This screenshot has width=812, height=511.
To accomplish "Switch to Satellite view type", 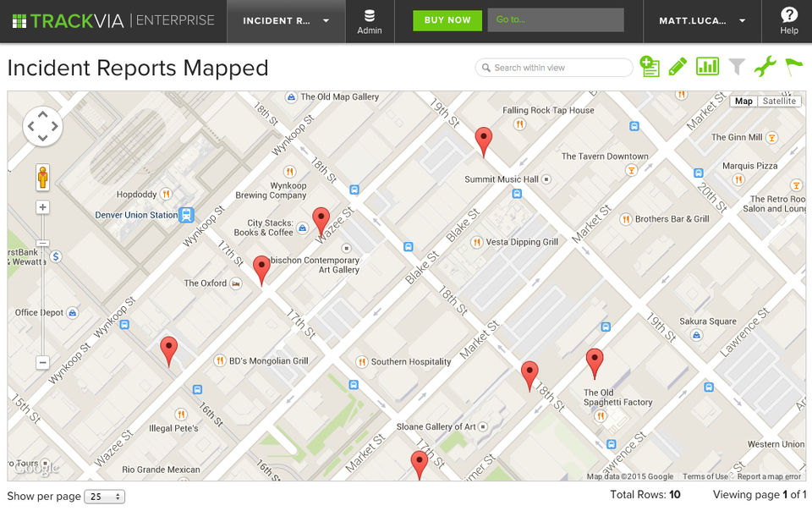I will click(779, 101).
